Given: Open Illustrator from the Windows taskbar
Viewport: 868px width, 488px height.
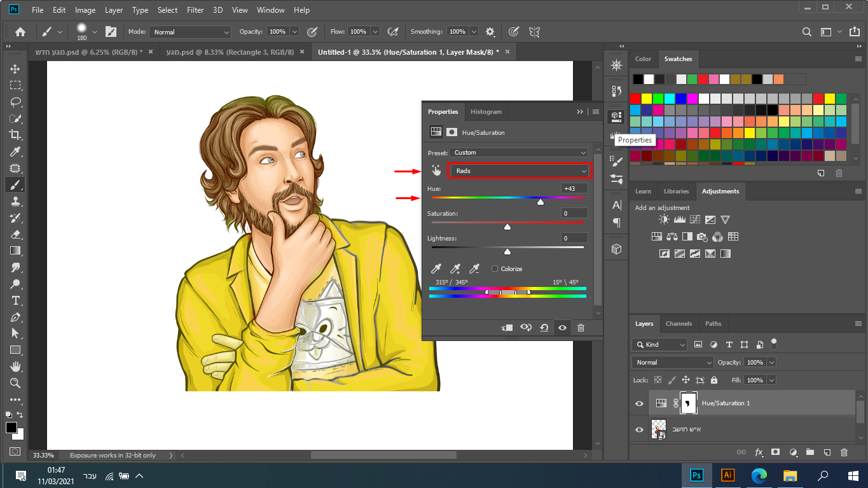Looking at the screenshot, I should [728, 475].
